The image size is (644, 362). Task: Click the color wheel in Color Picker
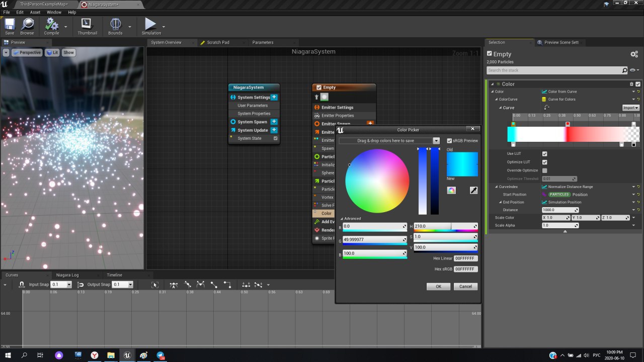377,181
